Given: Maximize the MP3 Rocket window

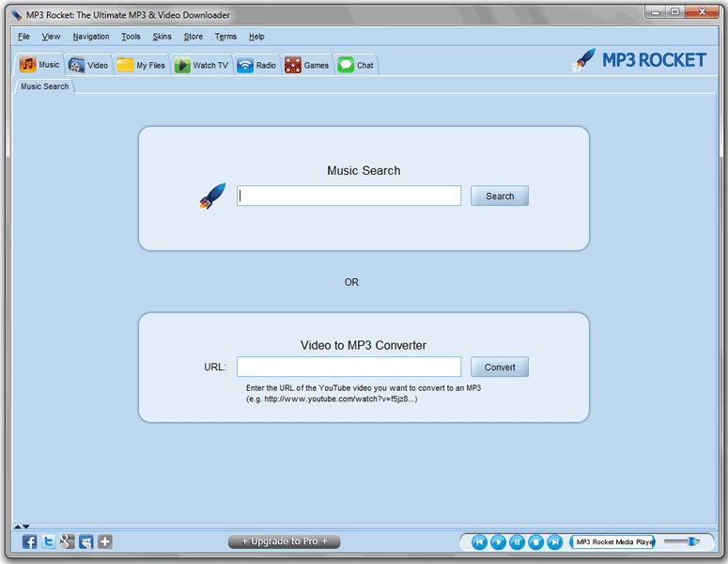Looking at the screenshot, I should pyautogui.click(x=675, y=12).
